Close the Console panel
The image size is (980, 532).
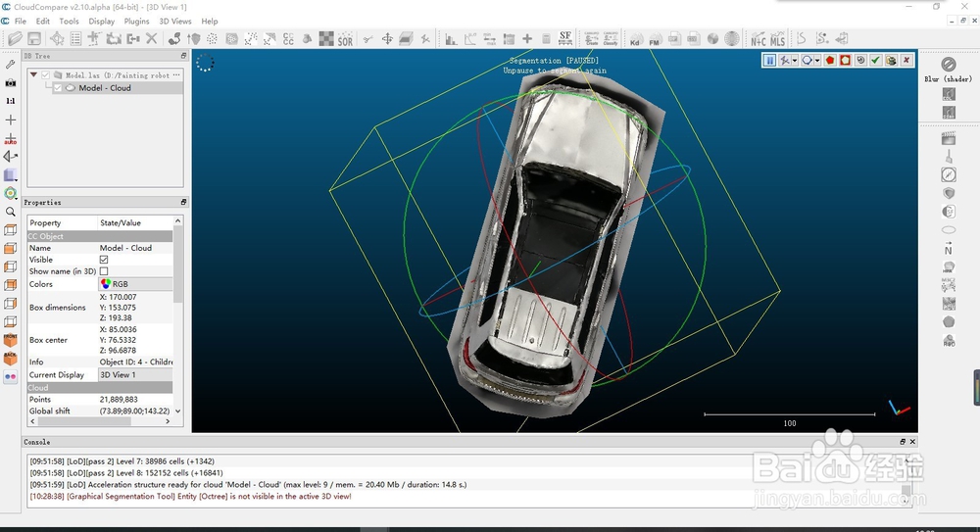tap(912, 441)
